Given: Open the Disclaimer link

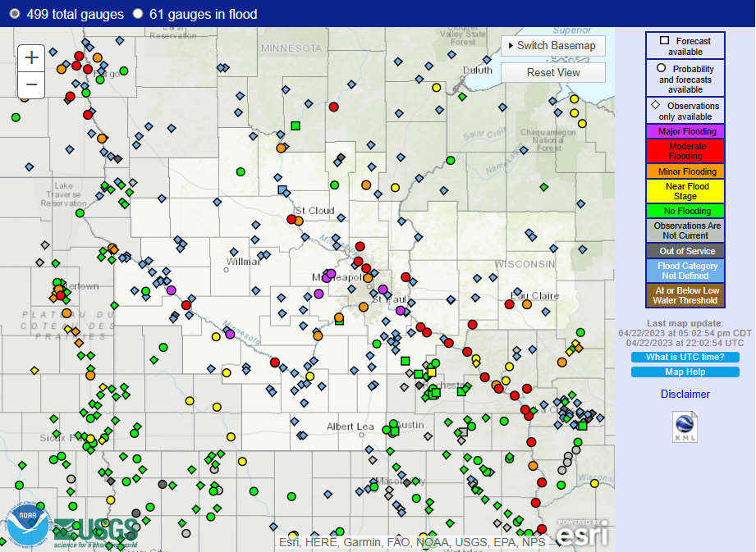Looking at the screenshot, I should [685, 394].
